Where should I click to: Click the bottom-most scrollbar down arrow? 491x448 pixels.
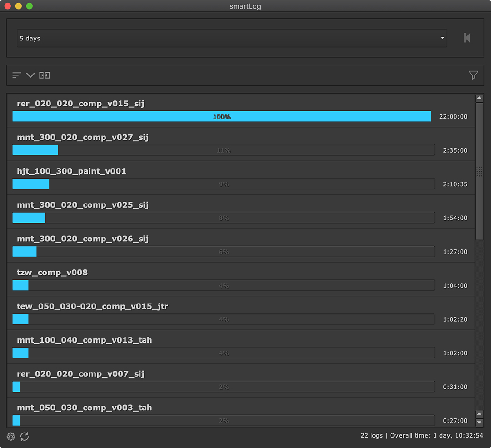pos(479,423)
